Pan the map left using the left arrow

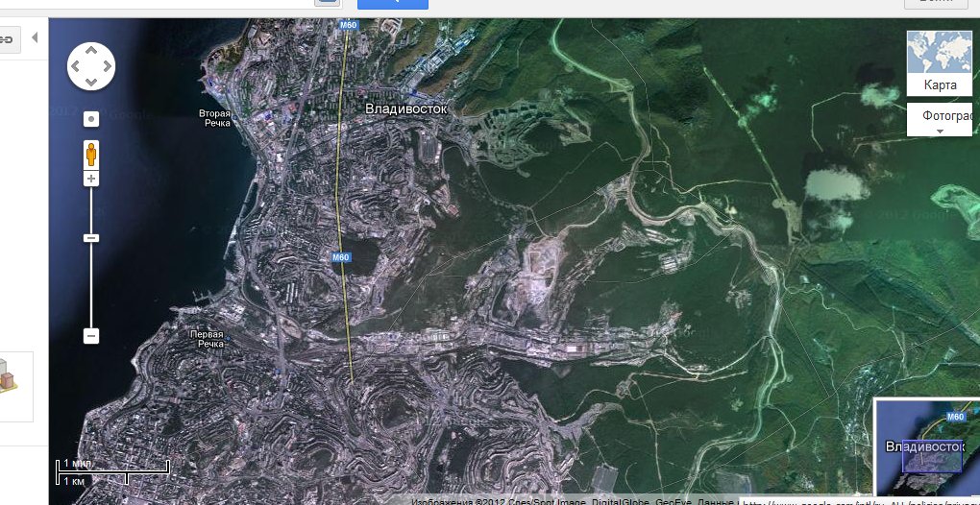76,67
